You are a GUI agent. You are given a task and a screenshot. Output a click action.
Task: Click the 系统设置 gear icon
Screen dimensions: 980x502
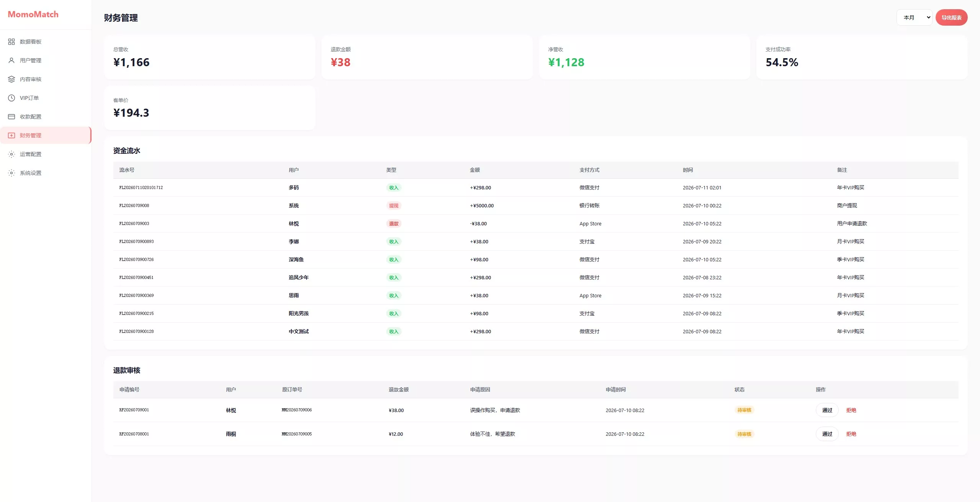tap(11, 173)
